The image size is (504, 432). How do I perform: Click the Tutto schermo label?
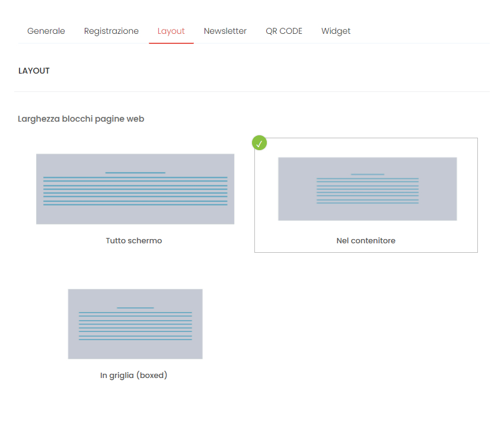pyautogui.click(x=134, y=241)
